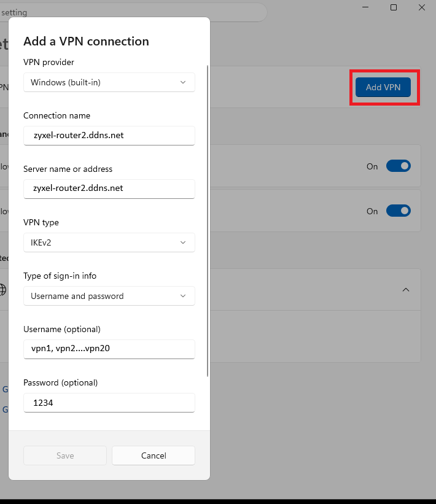Close the Settings window
This screenshot has height=504, width=436.
(422, 7)
